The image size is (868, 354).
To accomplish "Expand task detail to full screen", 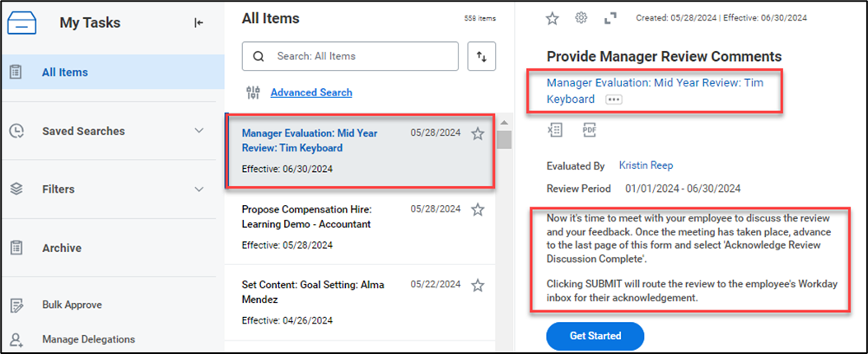I will [610, 18].
